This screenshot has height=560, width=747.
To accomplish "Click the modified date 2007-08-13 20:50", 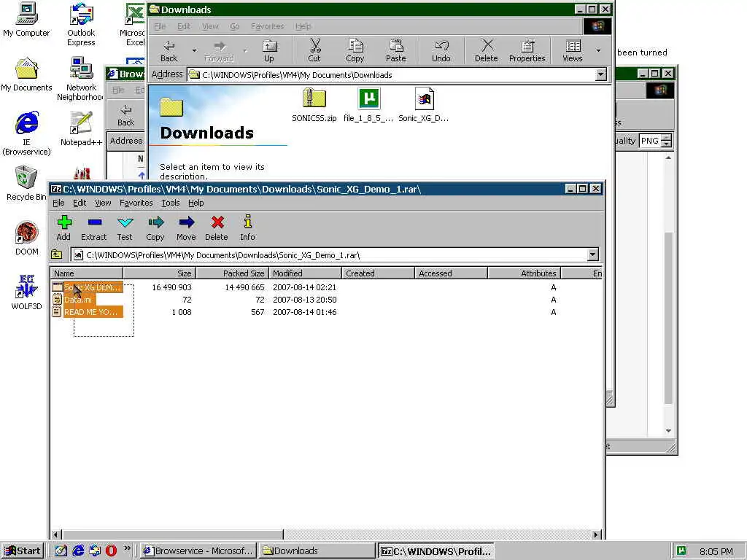I will (304, 300).
